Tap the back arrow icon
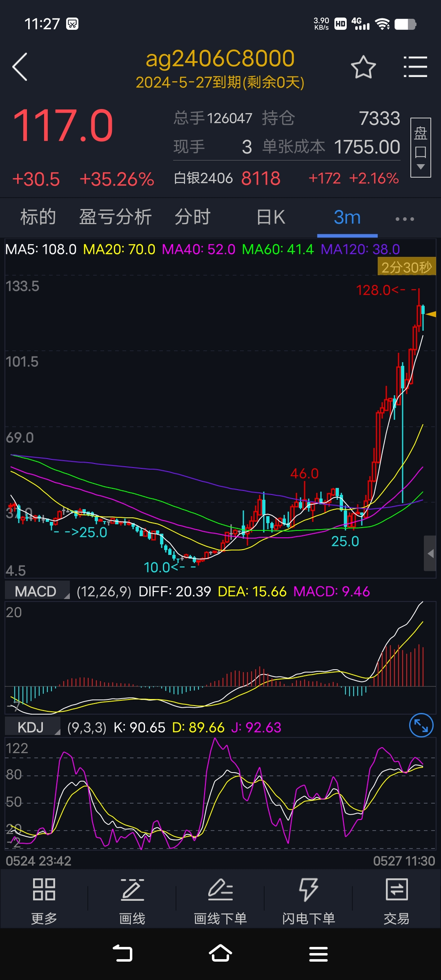The image size is (441, 980). point(20,67)
